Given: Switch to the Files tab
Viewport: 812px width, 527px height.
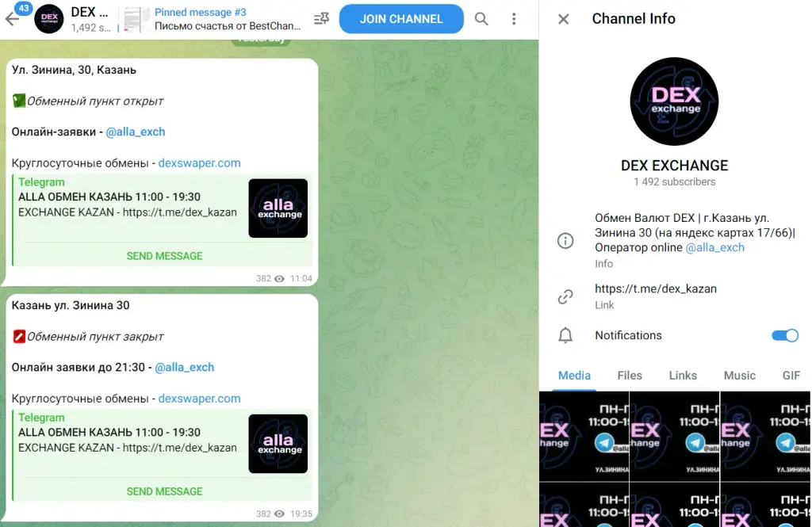Looking at the screenshot, I should tap(630, 376).
